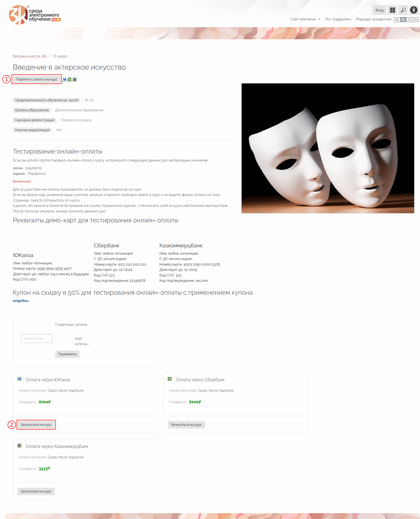Go to Витрина курсов 3KL breadcrumb
The height and width of the screenshot is (519, 420).
point(30,56)
